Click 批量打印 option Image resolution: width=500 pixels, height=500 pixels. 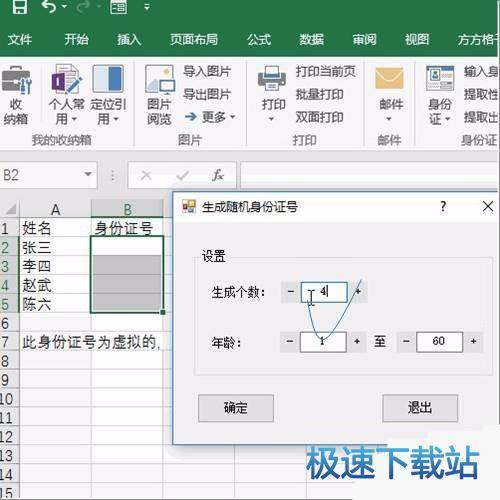(319, 94)
